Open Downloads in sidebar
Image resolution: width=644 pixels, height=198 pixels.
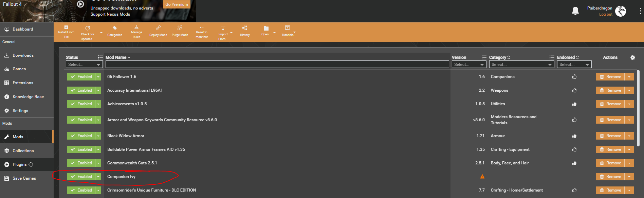[x=27, y=55]
